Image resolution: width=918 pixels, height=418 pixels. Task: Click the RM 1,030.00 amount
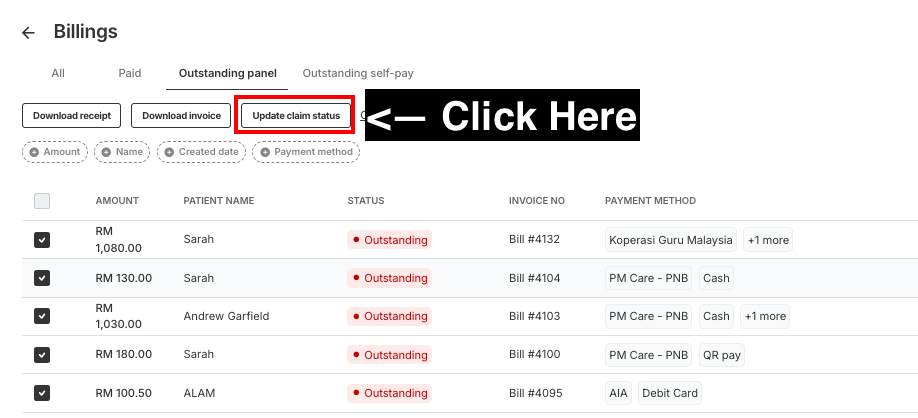pyautogui.click(x=118, y=316)
